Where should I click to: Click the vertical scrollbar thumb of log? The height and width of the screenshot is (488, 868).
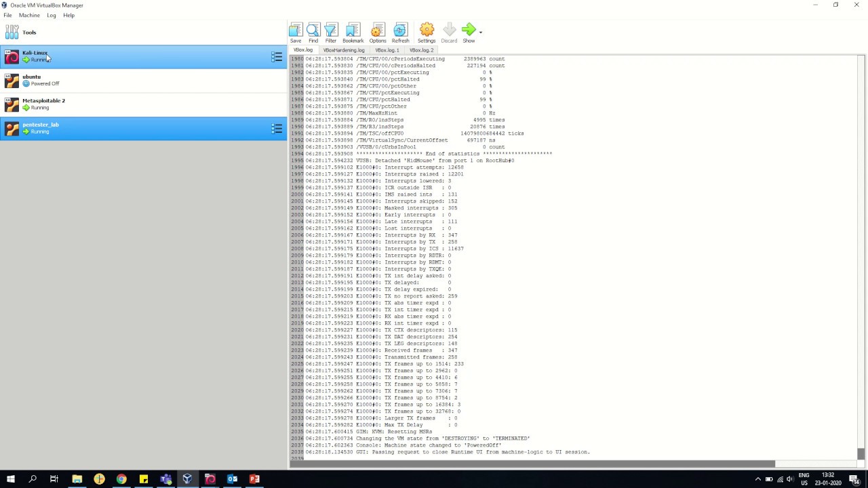point(861,453)
